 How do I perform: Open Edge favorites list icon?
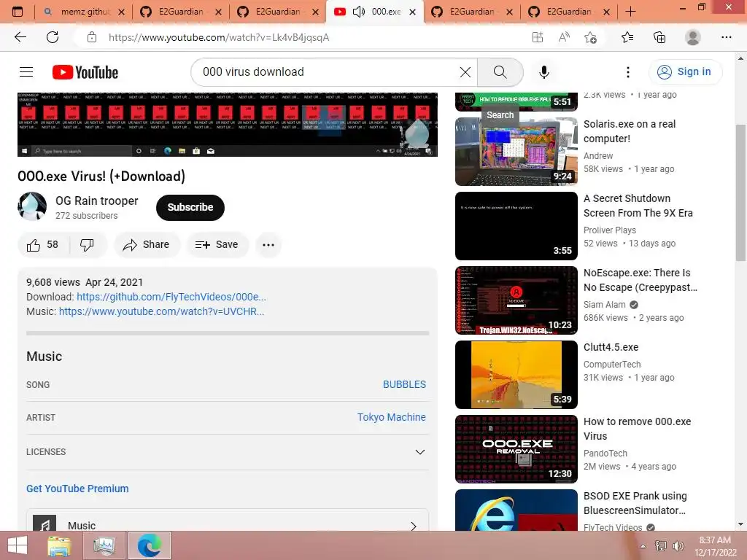[627, 37]
